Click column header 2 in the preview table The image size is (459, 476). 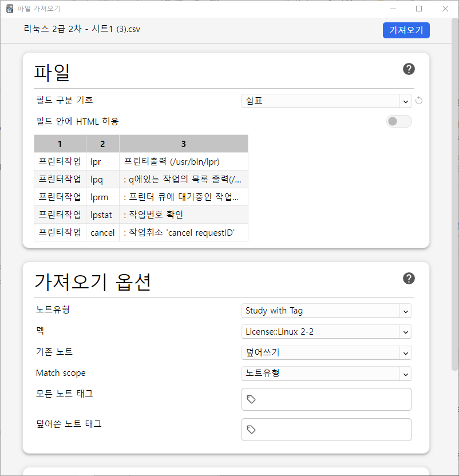click(102, 144)
